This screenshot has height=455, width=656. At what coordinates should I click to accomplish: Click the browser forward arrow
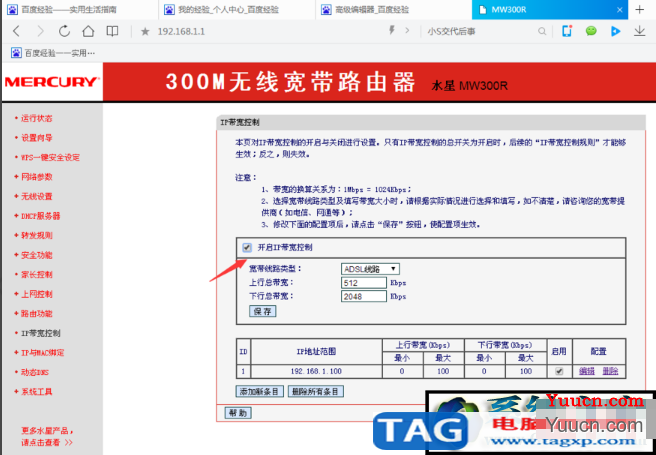40,31
